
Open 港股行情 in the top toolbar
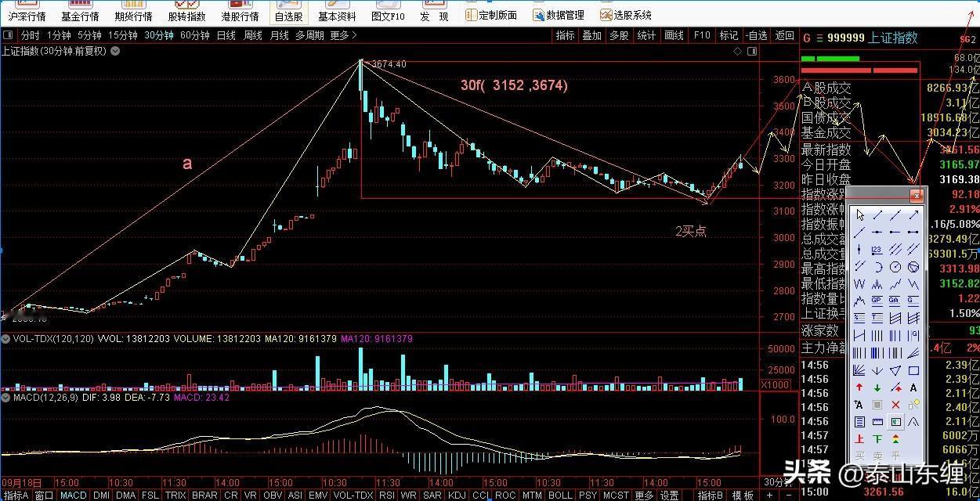240,12
